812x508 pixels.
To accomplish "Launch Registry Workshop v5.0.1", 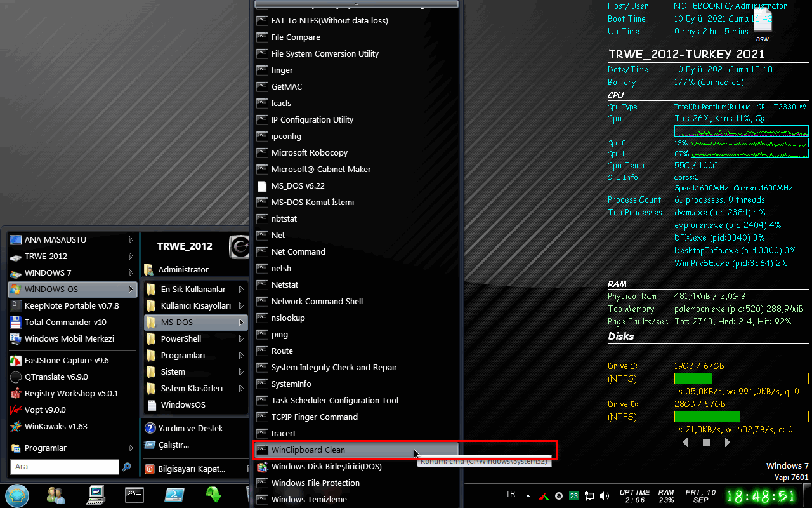I will point(72,393).
